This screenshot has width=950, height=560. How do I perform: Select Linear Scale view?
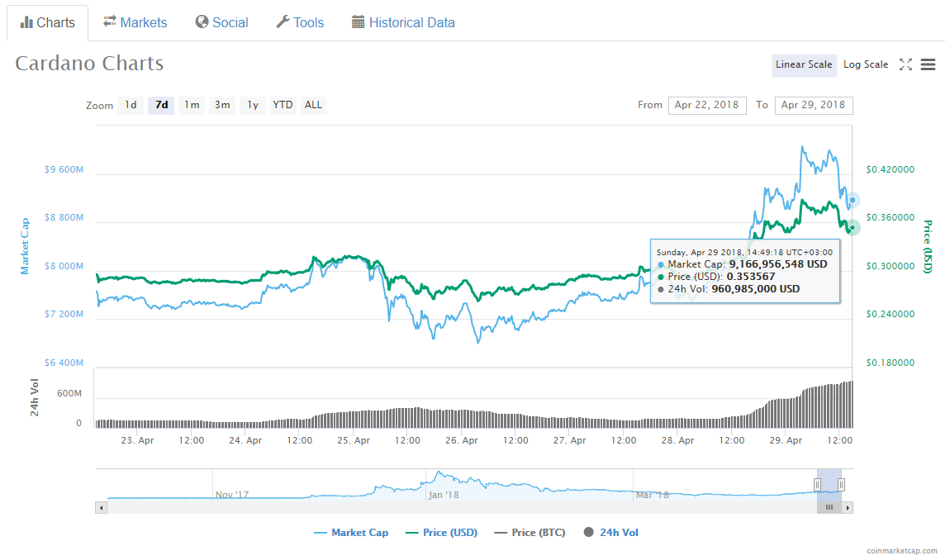(x=804, y=64)
